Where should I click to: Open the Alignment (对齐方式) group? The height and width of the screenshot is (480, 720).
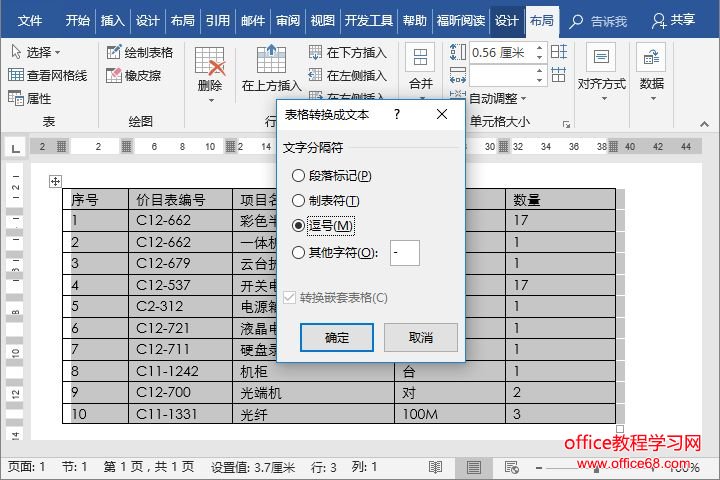click(601, 69)
